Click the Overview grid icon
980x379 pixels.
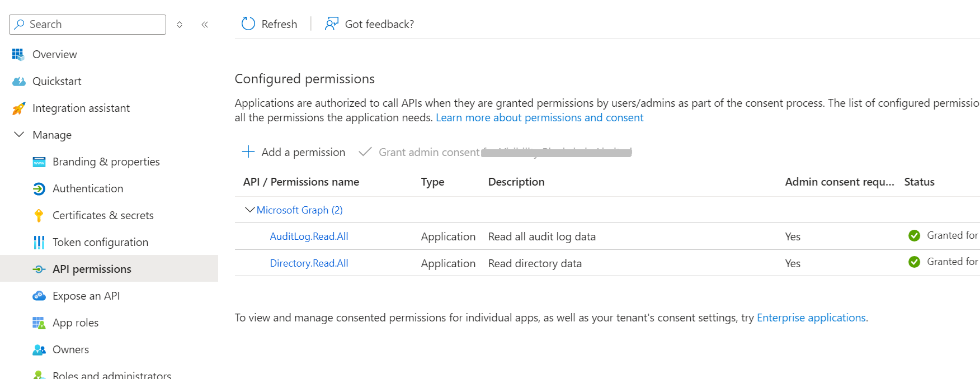click(18, 54)
